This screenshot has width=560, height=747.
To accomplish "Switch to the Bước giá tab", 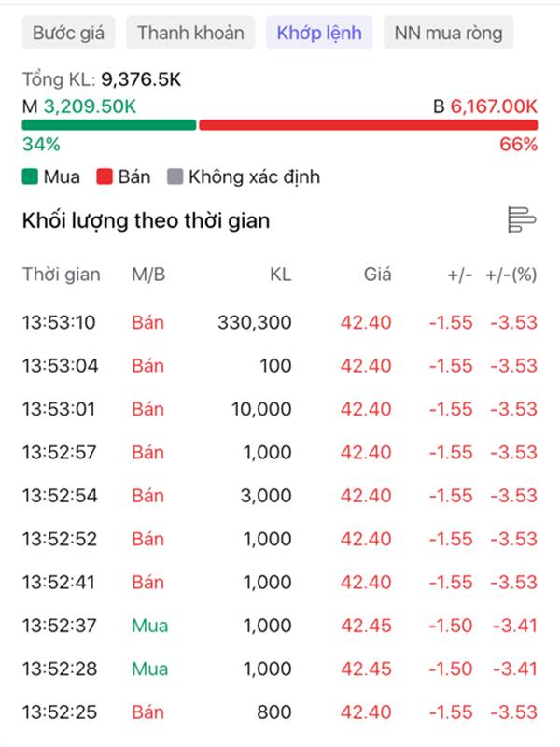I will (68, 34).
